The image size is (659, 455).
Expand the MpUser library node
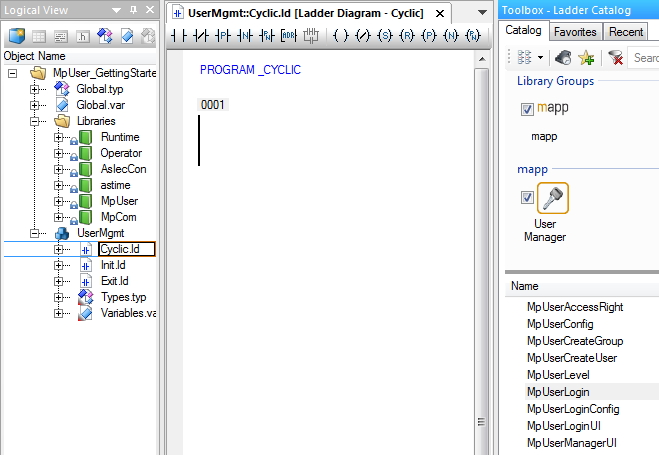click(x=59, y=201)
